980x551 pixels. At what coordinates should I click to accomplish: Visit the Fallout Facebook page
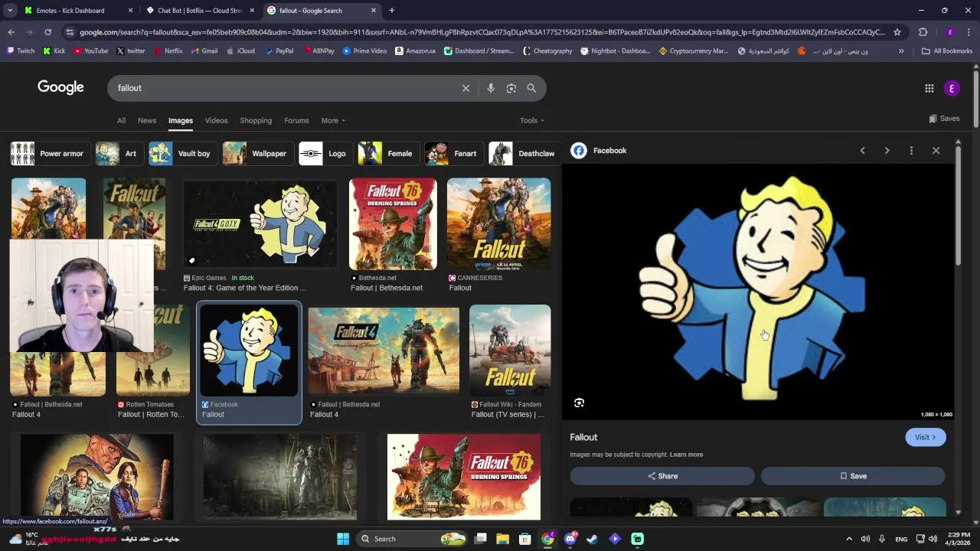point(925,437)
